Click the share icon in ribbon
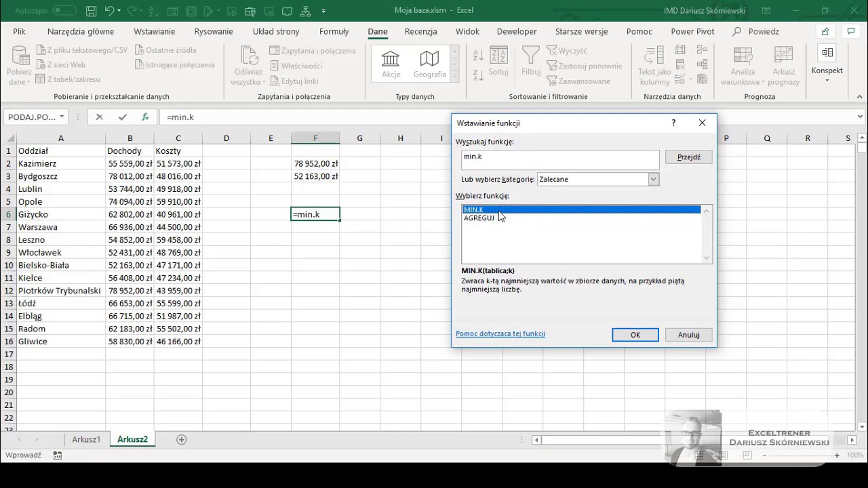This screenshot has height=488, width=868. tap(825, 31)
